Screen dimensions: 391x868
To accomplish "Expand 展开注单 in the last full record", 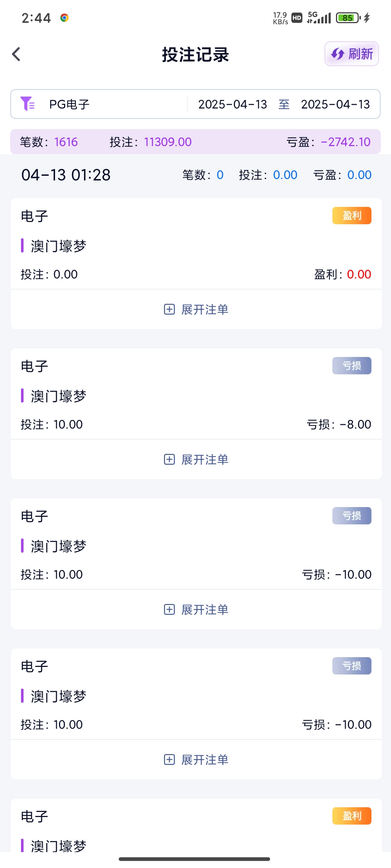I will (x=205, y=760).
